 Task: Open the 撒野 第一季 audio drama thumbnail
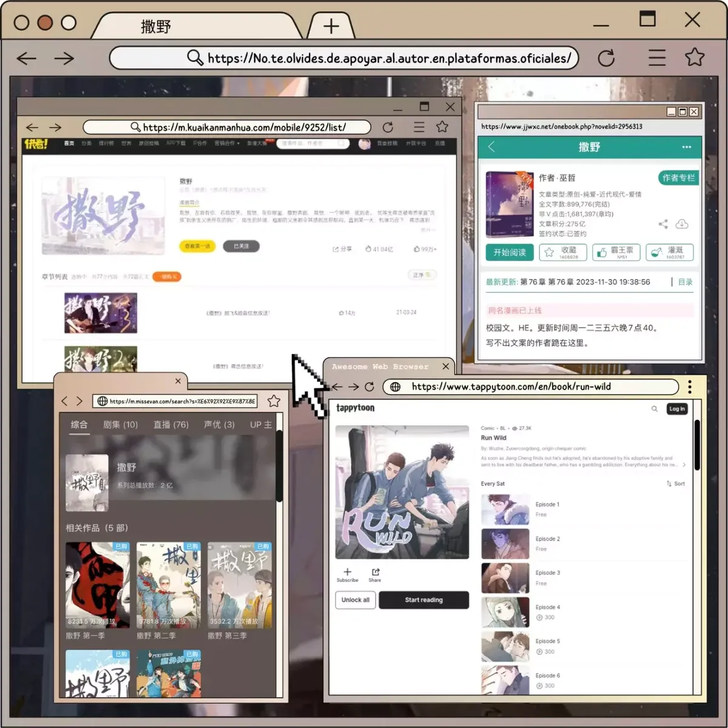click(x=98, y=585)
